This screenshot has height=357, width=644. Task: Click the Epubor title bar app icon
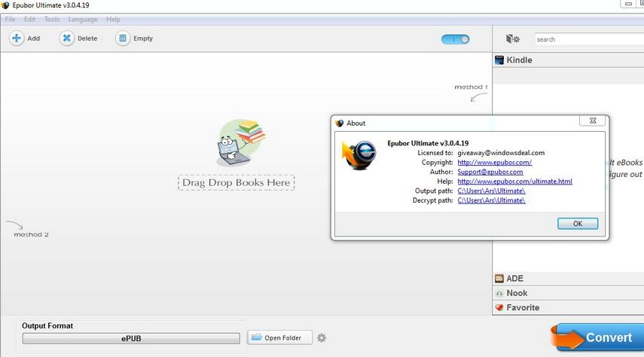(5, 5)
